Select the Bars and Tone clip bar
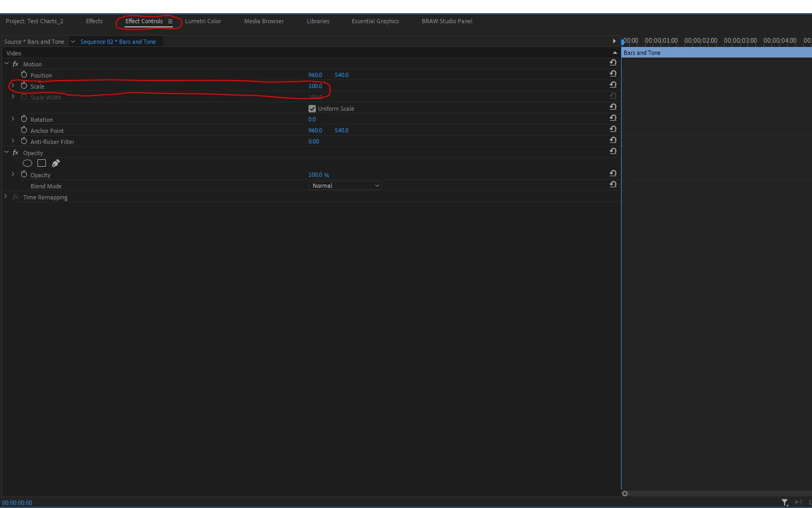This screenshot has height=508, width=812. click(x=717, y=53)
